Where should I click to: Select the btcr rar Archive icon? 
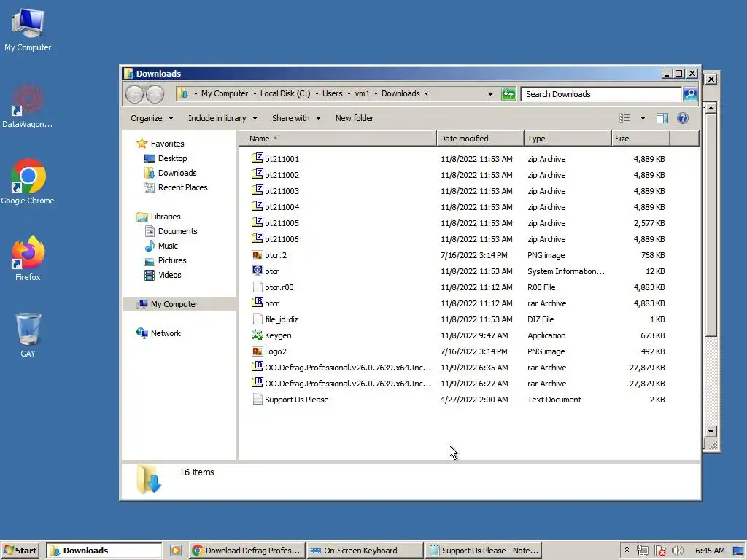point(258,303)
